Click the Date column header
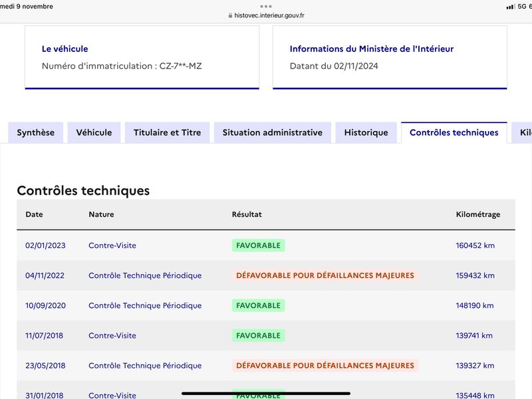 click(35, 214)
